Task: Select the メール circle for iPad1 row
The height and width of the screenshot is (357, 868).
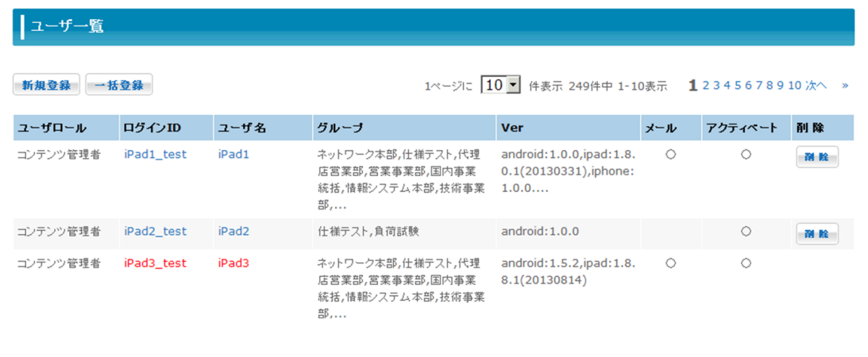Action: (670, 155)
